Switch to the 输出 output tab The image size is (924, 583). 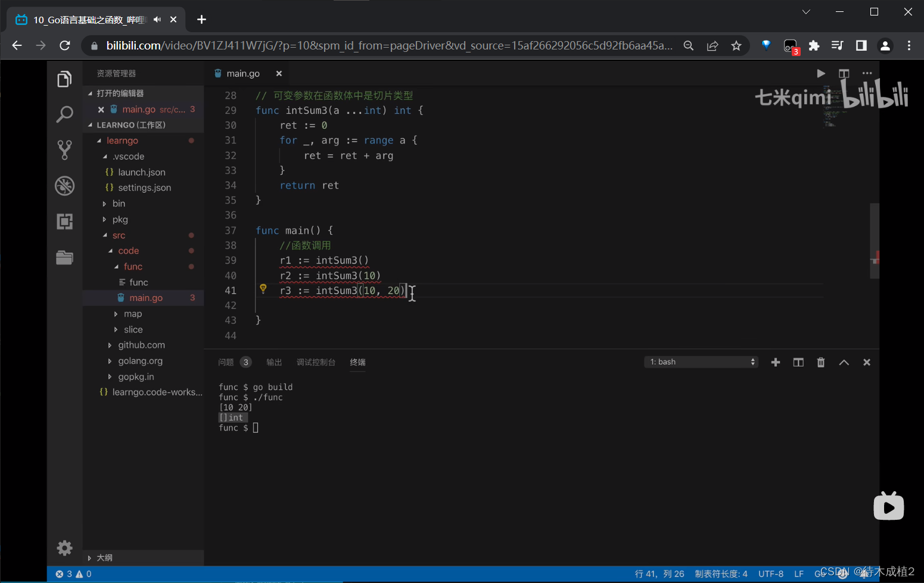click(274, 362)
